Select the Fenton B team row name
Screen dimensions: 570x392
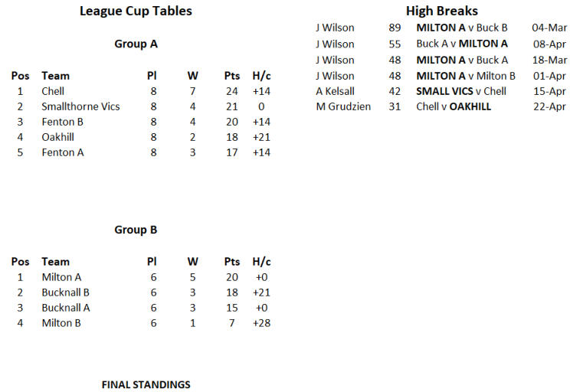pos(63,122)
